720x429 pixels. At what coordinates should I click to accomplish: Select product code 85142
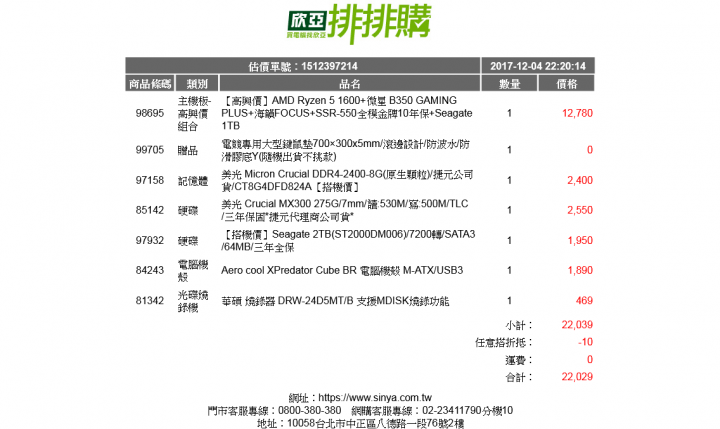tap(150, 210)
